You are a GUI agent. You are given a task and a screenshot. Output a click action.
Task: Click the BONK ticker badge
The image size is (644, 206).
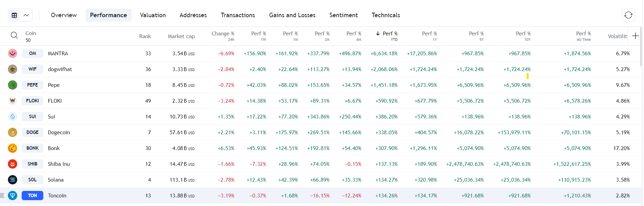click(32, 148)
